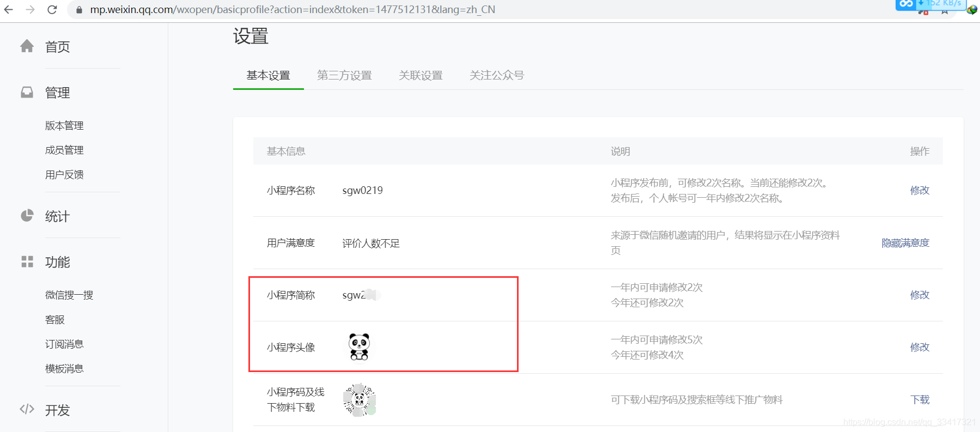
Task: Open the 功能 sidebar section
Action: tap(58, 262)
